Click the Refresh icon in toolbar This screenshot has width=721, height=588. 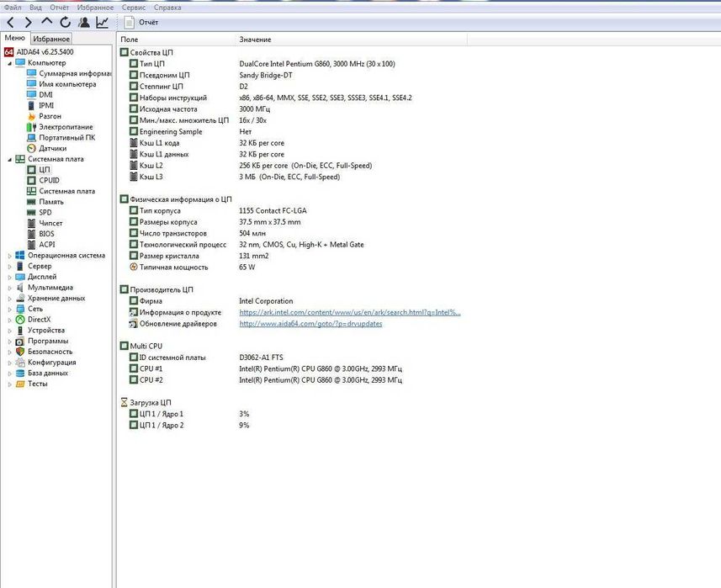66,22
